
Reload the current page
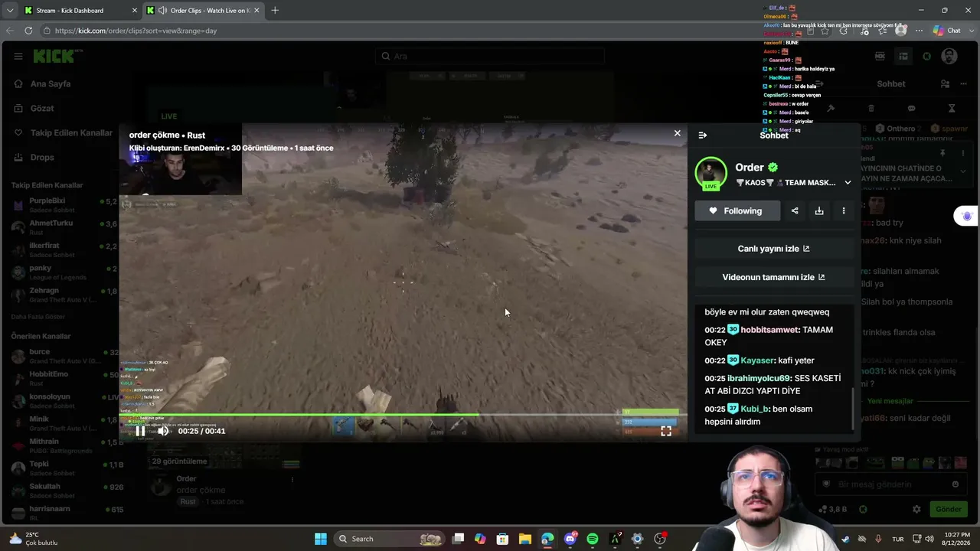pos(28,31)
